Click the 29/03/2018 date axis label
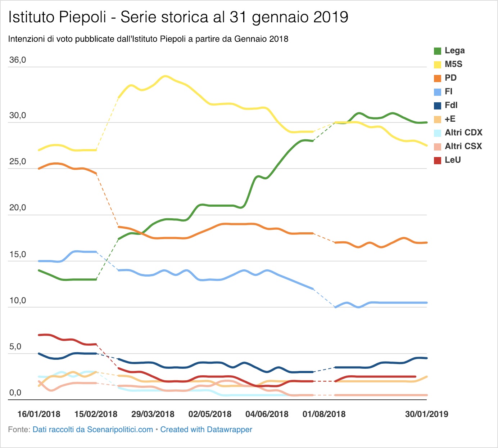The image size is (498, 448). [x=153, y=414]
